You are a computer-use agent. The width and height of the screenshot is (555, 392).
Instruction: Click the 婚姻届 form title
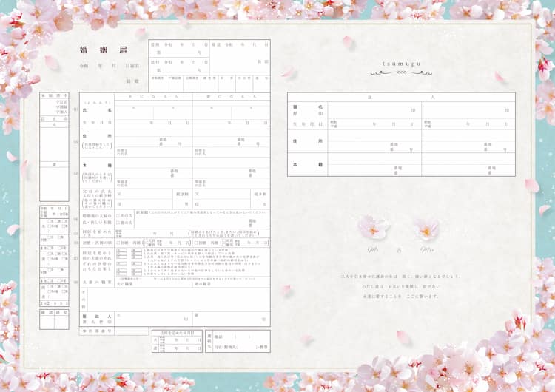103,50
